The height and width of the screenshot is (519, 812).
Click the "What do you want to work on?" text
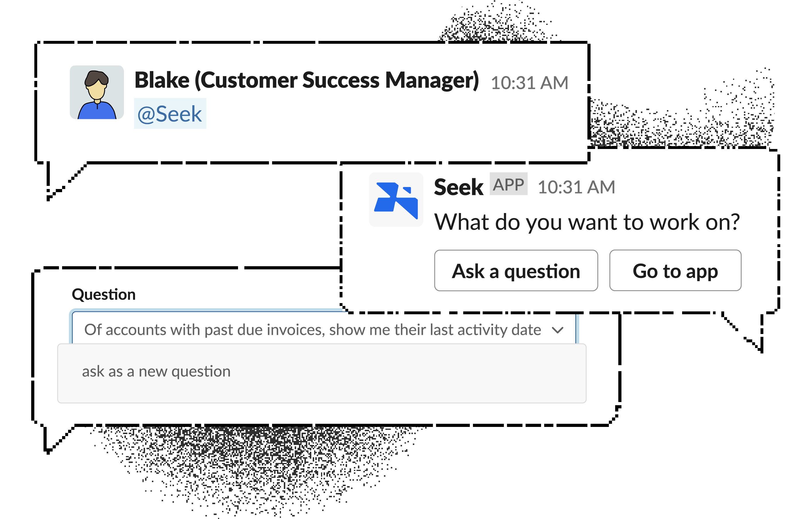[x=587, y=222]
